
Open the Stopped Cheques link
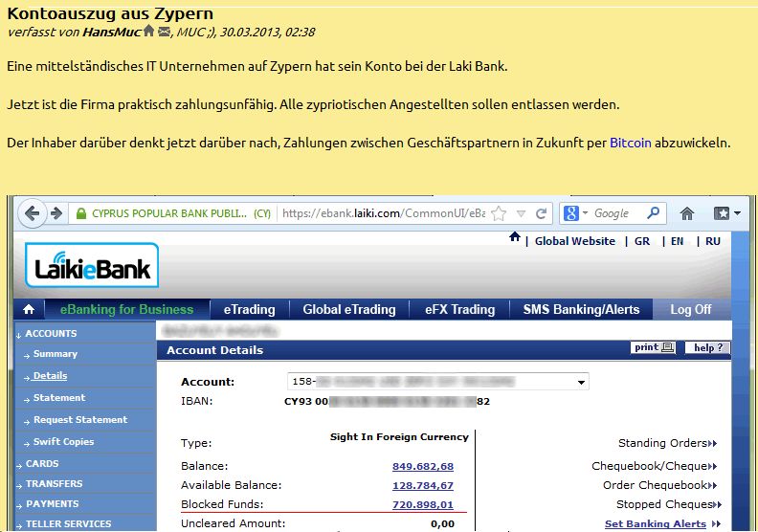pyautogui.click(x=669, y=504)
